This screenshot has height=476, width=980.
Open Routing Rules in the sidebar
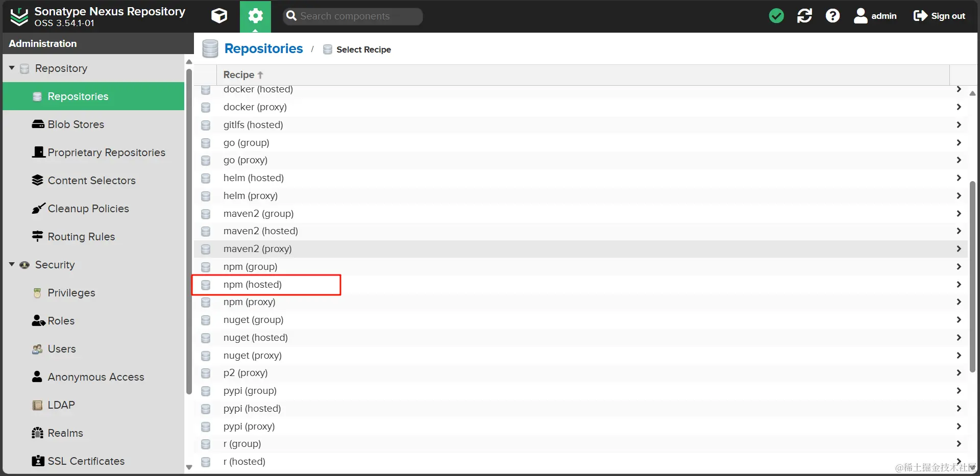(93, 237)
